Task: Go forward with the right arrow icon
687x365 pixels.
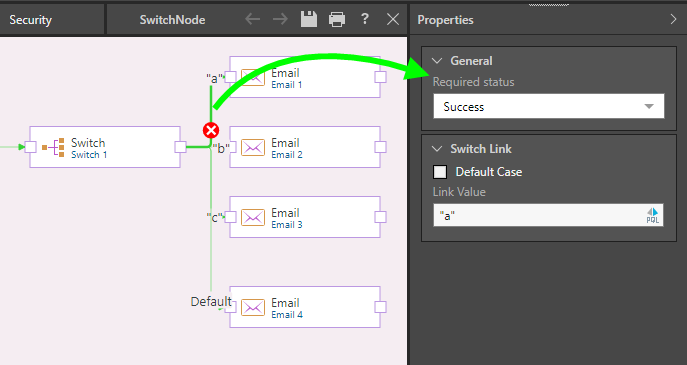Action: 280,19
